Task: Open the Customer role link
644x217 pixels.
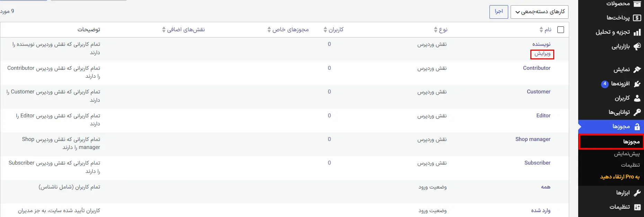Action: tap(539, 92)
